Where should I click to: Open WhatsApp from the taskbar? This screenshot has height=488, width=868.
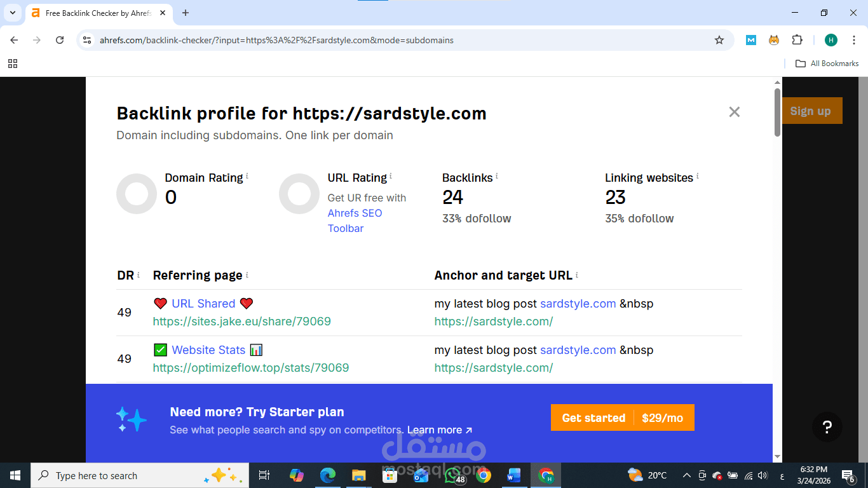pos(453,475)
